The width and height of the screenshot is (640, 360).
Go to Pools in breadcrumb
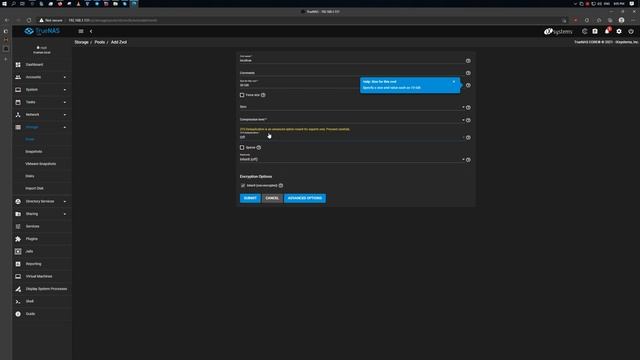click(x=100, y=42)
